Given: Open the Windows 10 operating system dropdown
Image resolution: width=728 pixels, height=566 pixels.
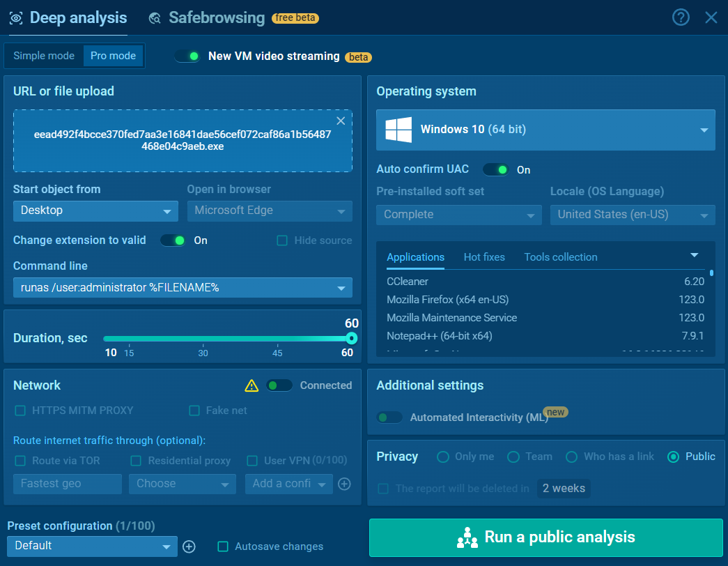Looking at the screenshot, I should tap(545, 130).
